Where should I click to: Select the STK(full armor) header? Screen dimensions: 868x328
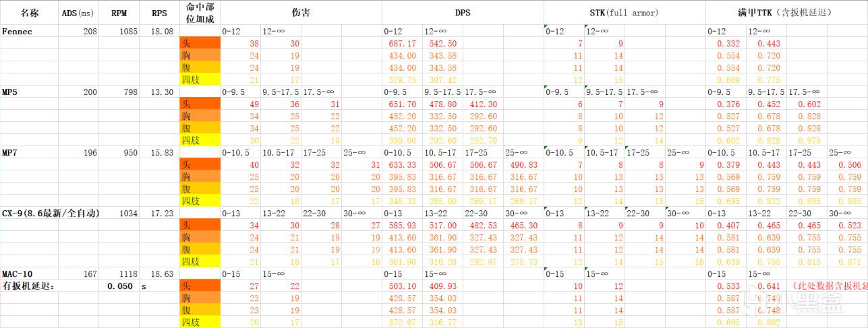click(x=625, y=13)
